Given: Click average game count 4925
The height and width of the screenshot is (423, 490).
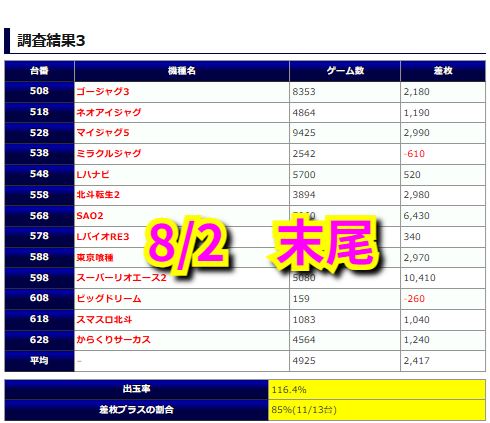Looking at the screenshot, I should point(304,361).
